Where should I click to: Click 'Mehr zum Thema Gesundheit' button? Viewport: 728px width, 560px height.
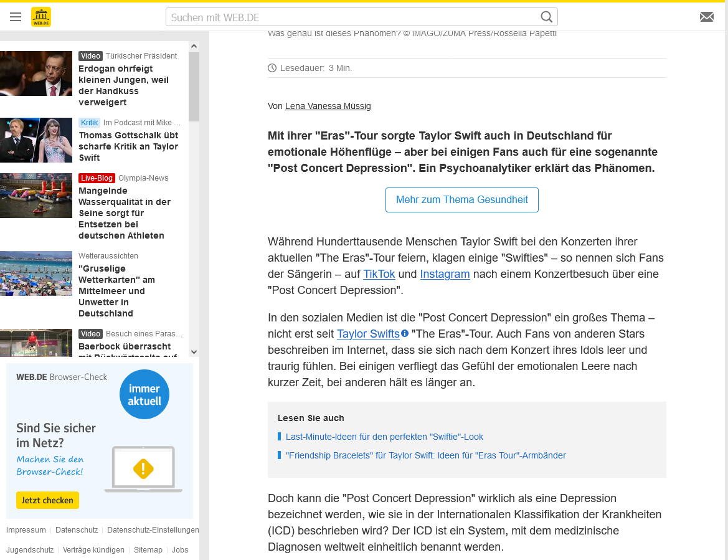(x=461, y=200)
